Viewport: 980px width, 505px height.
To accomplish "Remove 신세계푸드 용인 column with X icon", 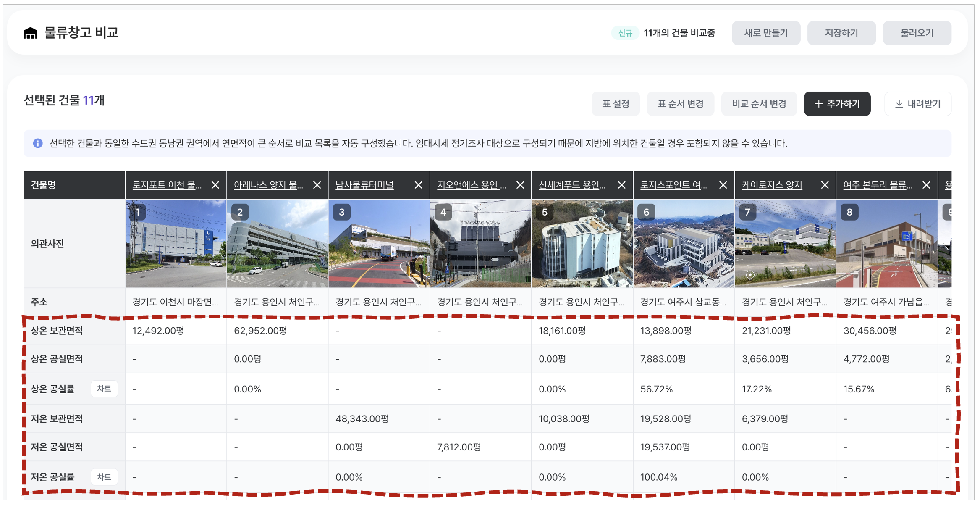I will click(622, 185).
